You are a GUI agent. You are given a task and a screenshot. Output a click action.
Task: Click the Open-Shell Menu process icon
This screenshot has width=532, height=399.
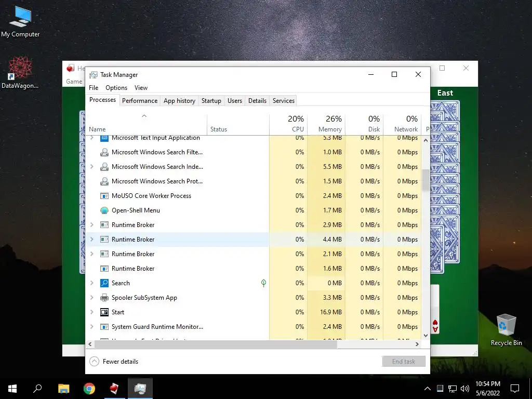click(104, 210)
